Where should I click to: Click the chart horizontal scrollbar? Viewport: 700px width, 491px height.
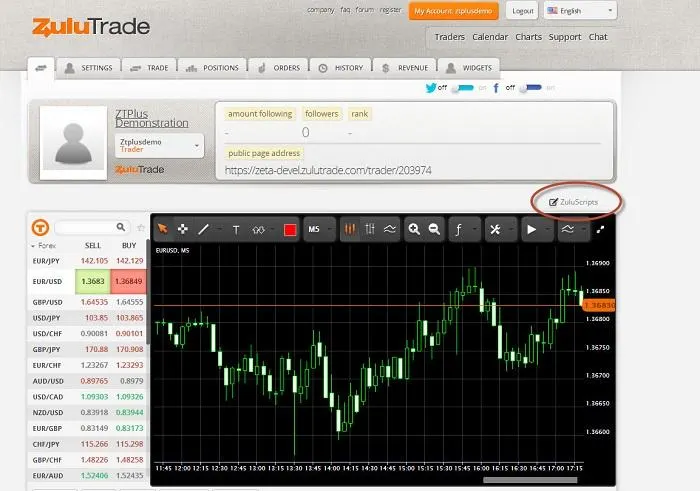[x=530, y=480]
